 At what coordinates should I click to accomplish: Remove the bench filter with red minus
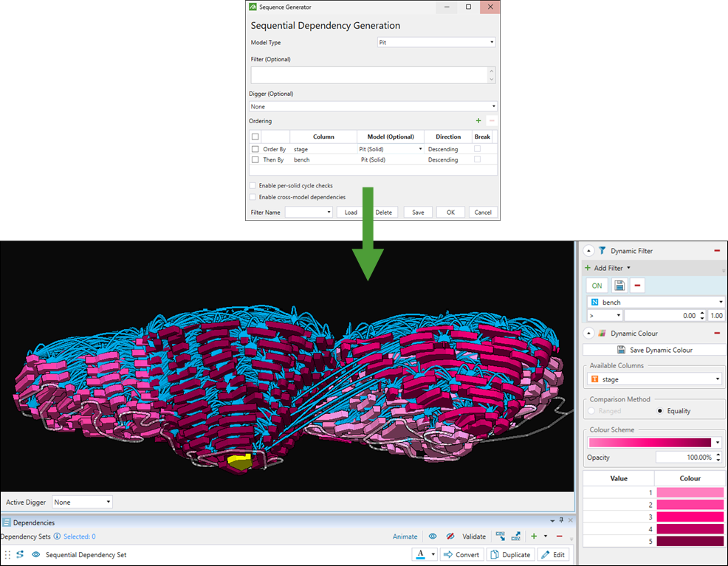pos(638,286)
